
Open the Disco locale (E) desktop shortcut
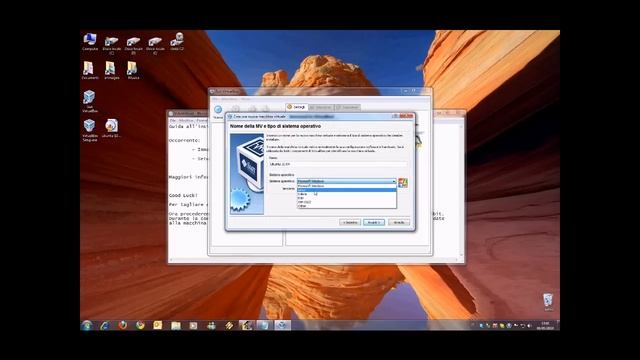pyautogui.click(x=155, y=45)
